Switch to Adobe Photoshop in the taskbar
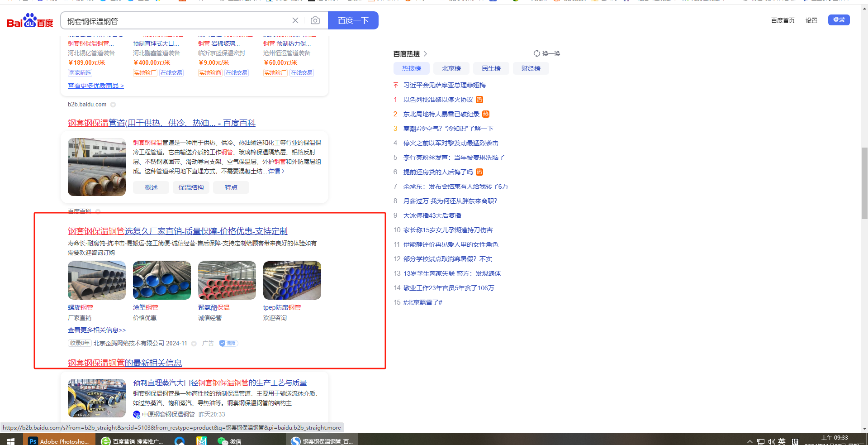 (x=59, y=441)
